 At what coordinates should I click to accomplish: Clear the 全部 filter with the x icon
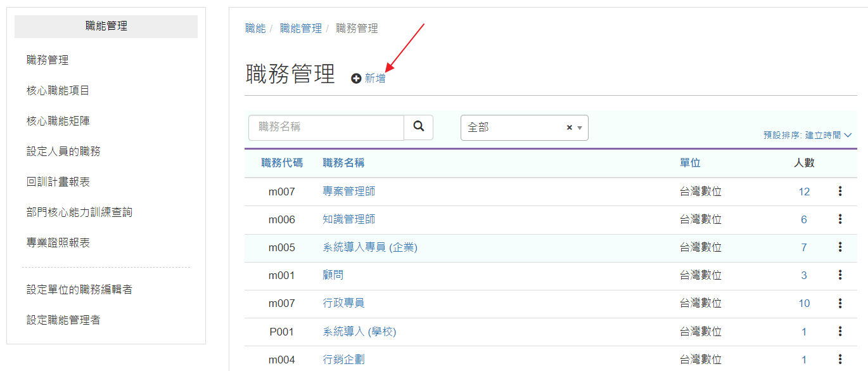pos(569,127)
